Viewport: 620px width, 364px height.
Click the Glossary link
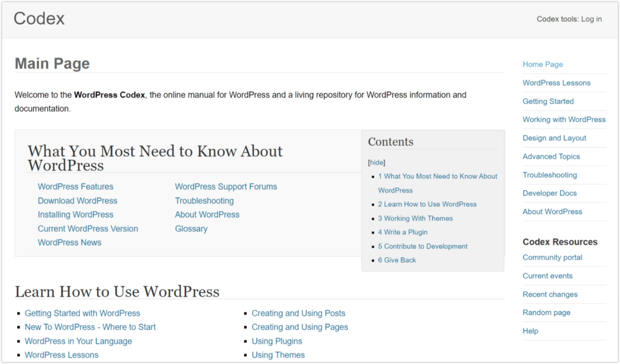pyautogui.click(x=191, y=228)
